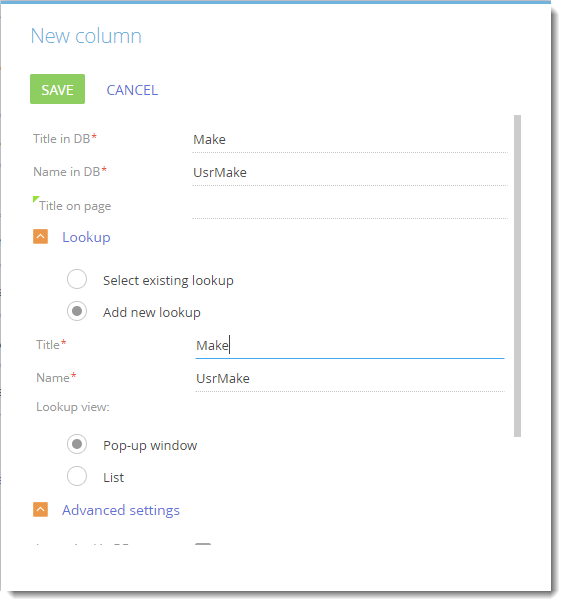Click the lookup Title field showing Make

click(350, 346)
